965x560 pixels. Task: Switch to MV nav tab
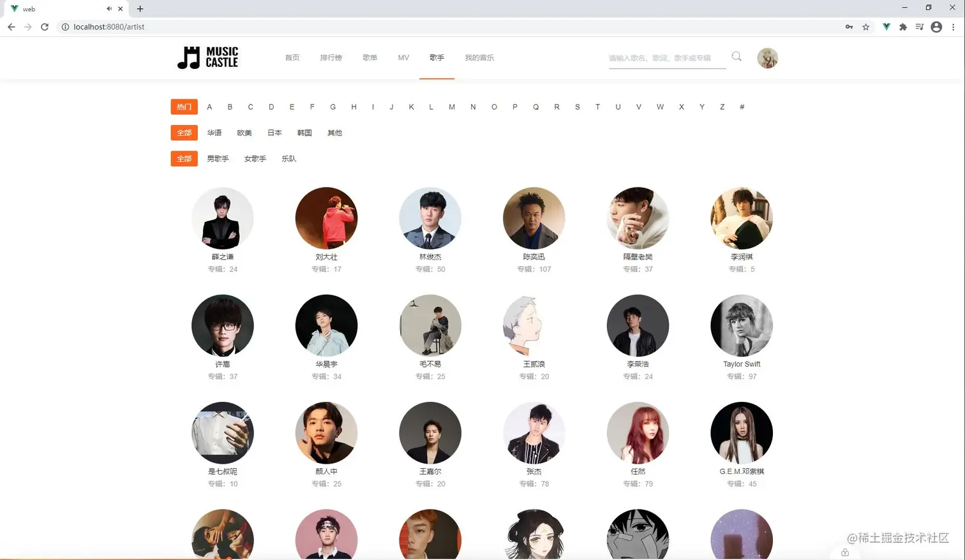403,57
